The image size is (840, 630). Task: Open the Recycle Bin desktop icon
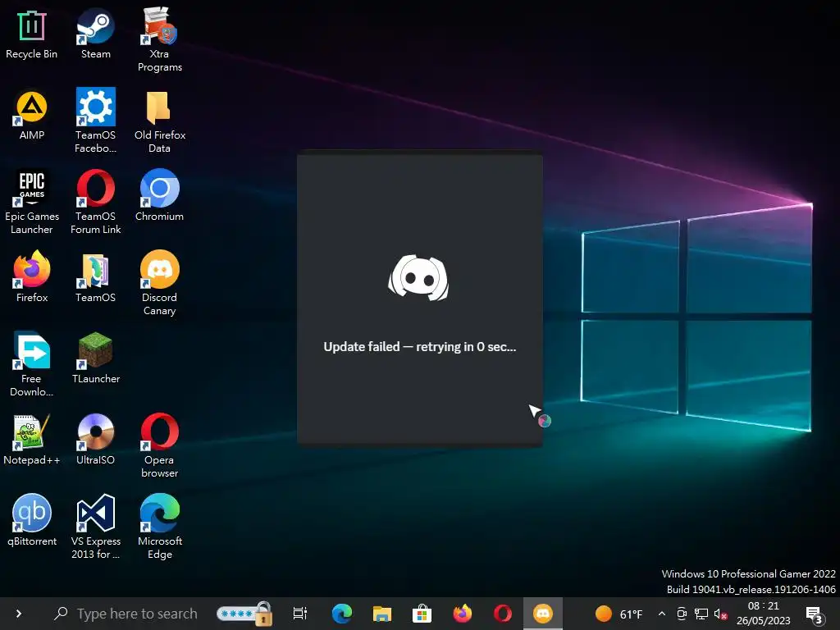32,34
